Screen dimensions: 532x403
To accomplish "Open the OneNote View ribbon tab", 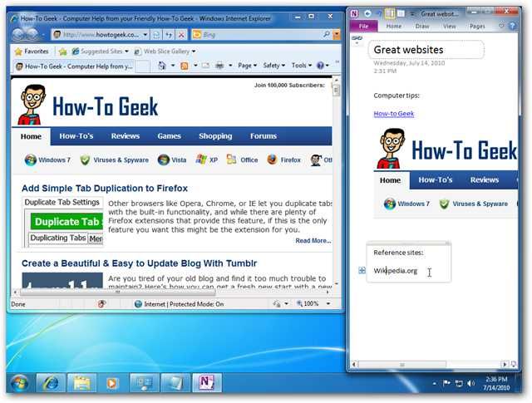I will [x=449, y=26].
